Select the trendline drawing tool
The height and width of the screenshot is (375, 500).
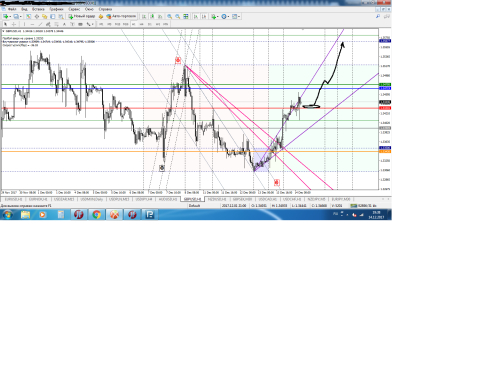click(40, 24)
